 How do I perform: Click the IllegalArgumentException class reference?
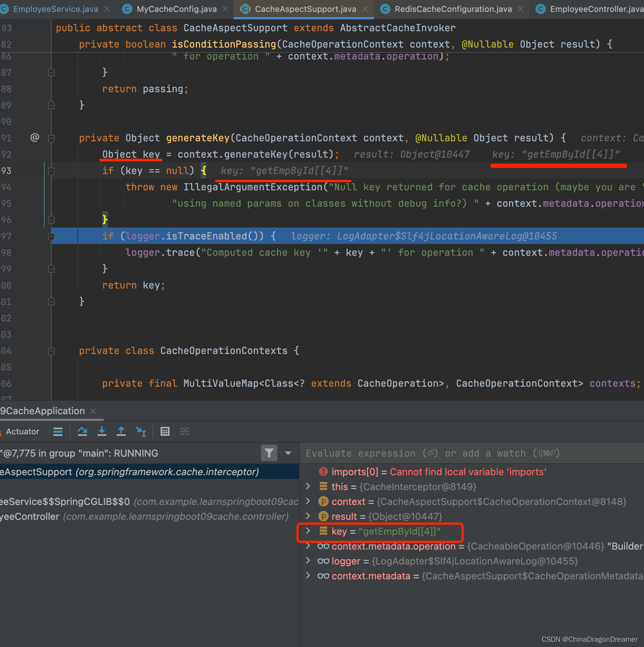253,187
